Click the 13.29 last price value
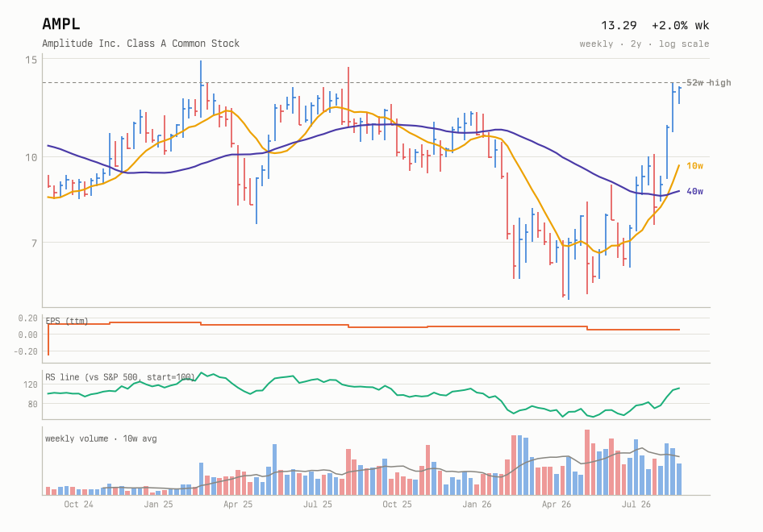This screenshot has width=763, height=532. pos(619,25)
